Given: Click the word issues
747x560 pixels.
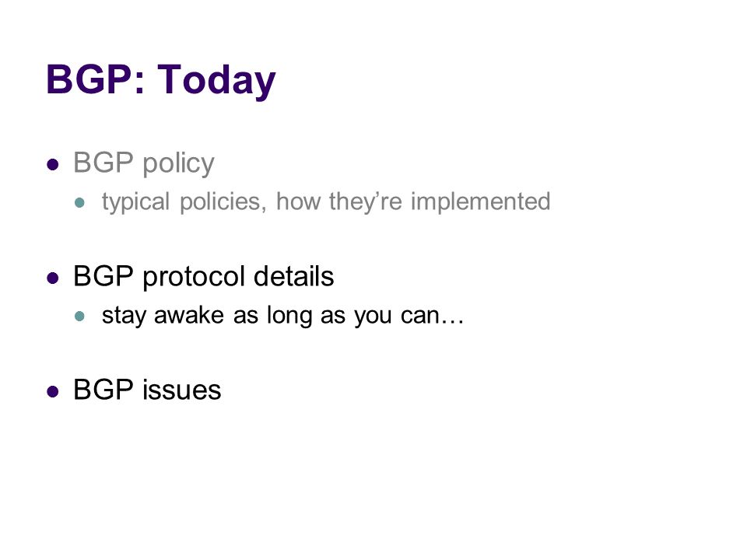Looking at the screenshot, I should tap(182, 390).
